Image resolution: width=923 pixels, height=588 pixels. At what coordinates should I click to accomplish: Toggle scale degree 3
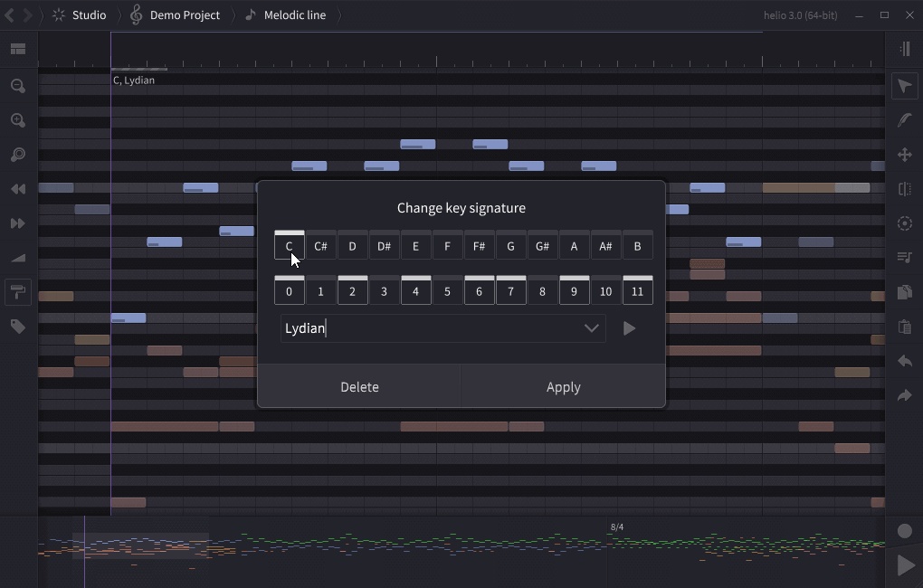pyautogui.click(x=384, y=290)
